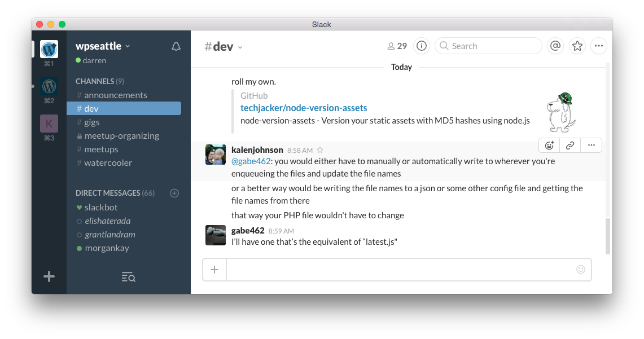Switch to second WordPress team icon
Viewport: 644px width, 339px height.
pos(49,86)
